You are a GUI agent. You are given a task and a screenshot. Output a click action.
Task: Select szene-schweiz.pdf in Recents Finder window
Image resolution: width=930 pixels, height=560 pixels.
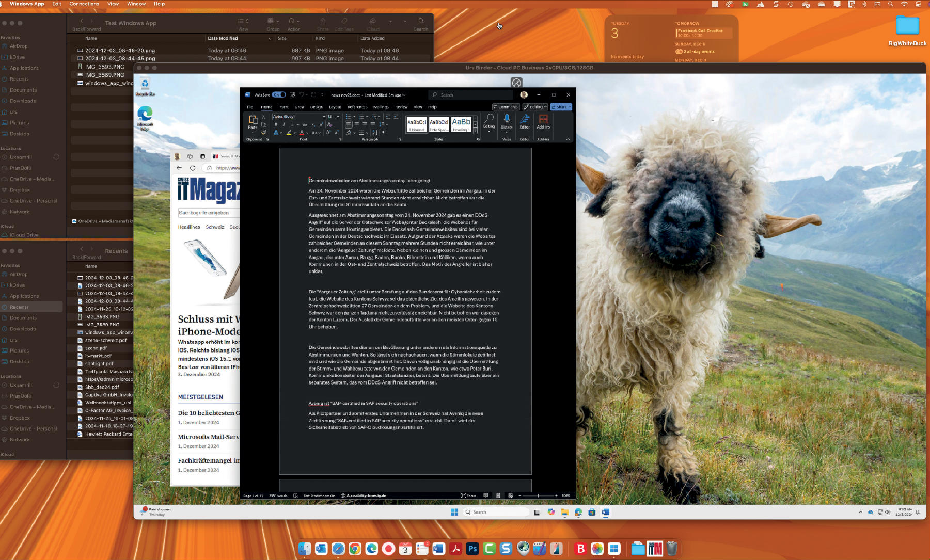click(x=106, y=340)
